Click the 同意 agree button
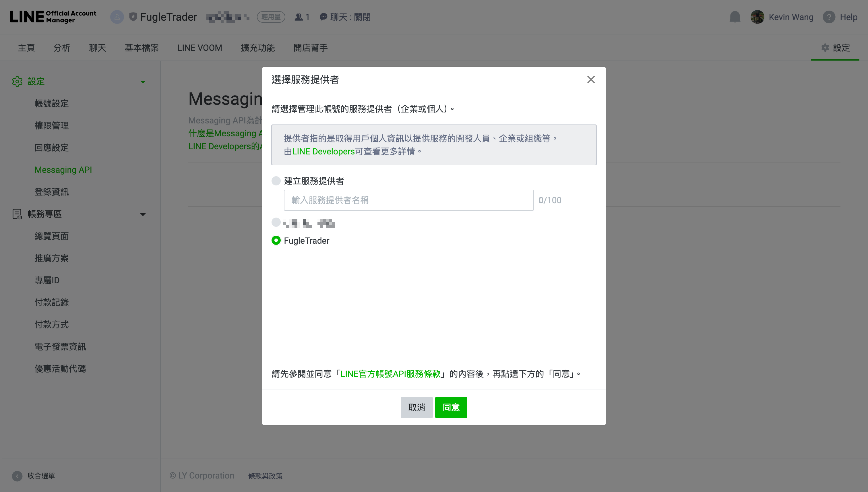 (451, 407)
